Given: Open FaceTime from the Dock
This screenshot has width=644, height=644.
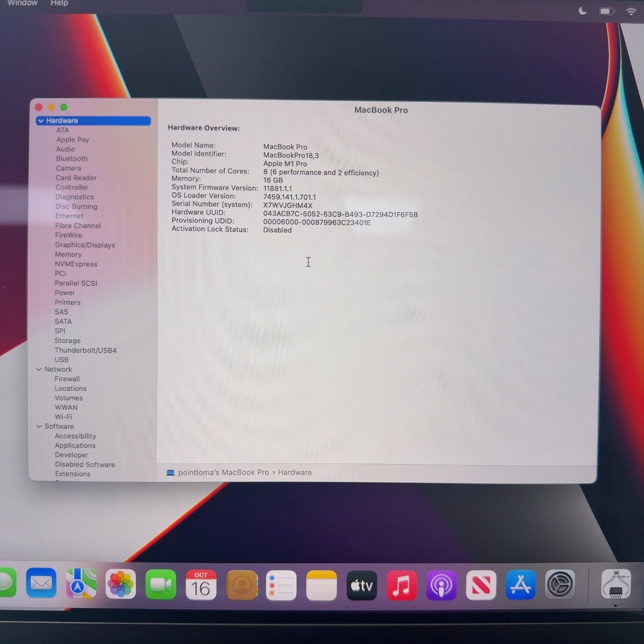Looking at the screenshot, I should pyautogui.click(x=160, y=584).
